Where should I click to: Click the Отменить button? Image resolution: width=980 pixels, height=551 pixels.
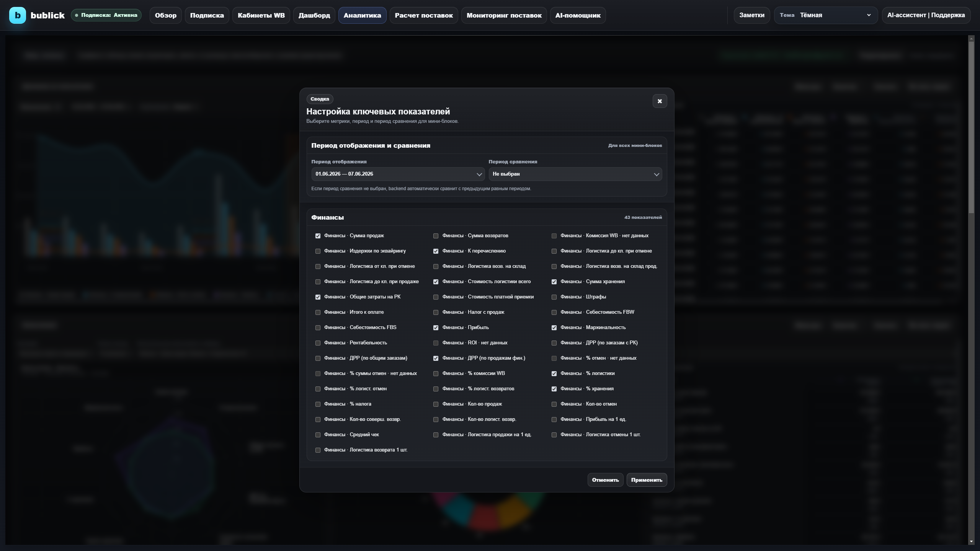(x=605, y=480)
